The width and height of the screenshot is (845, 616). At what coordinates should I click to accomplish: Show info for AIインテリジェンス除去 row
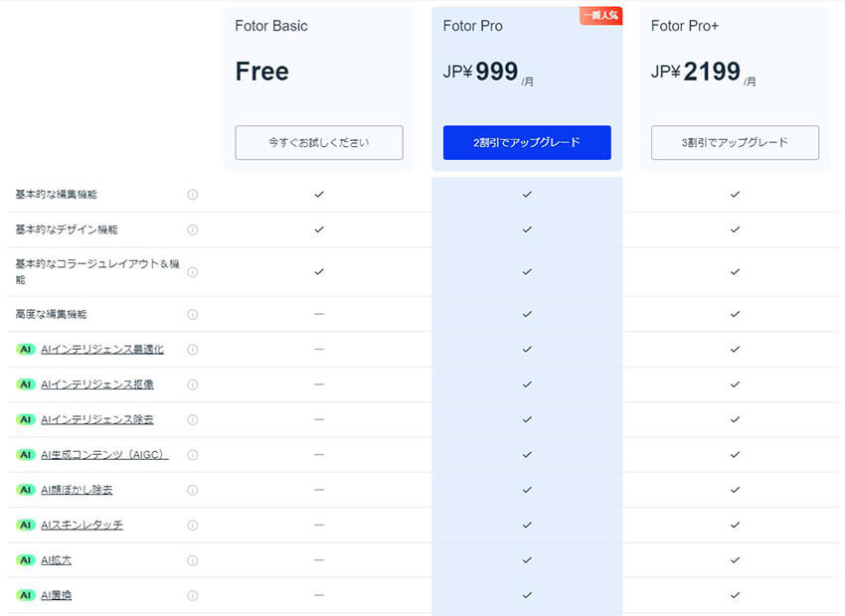[x=193, y=419]
